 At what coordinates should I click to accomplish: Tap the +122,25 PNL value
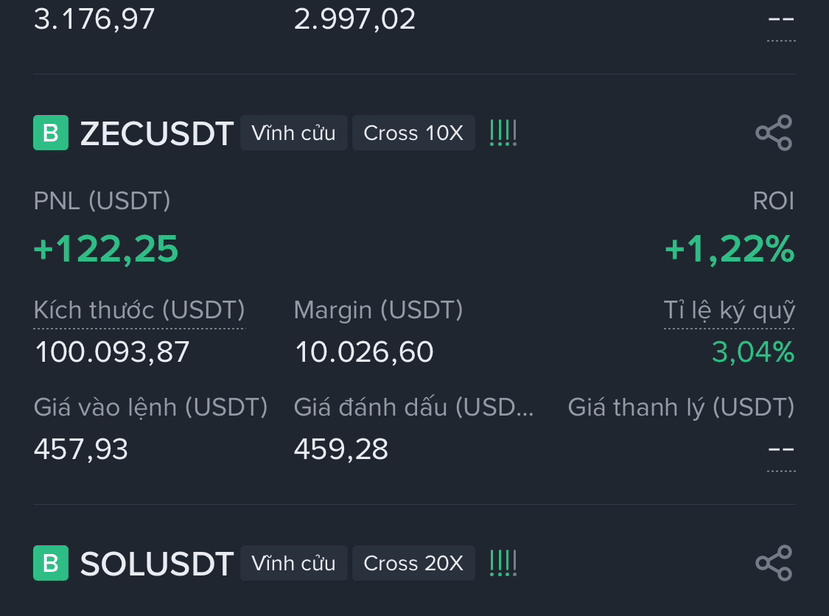tap(106, 249)
